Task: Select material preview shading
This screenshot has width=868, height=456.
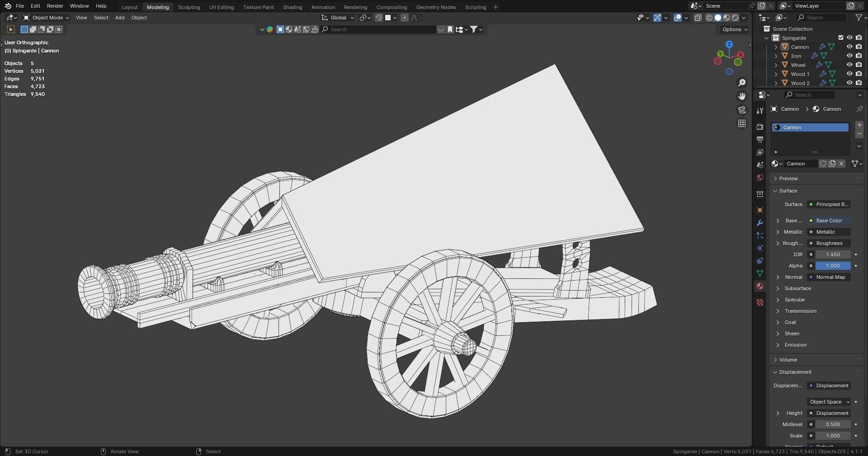Action: tap(726, 18)
